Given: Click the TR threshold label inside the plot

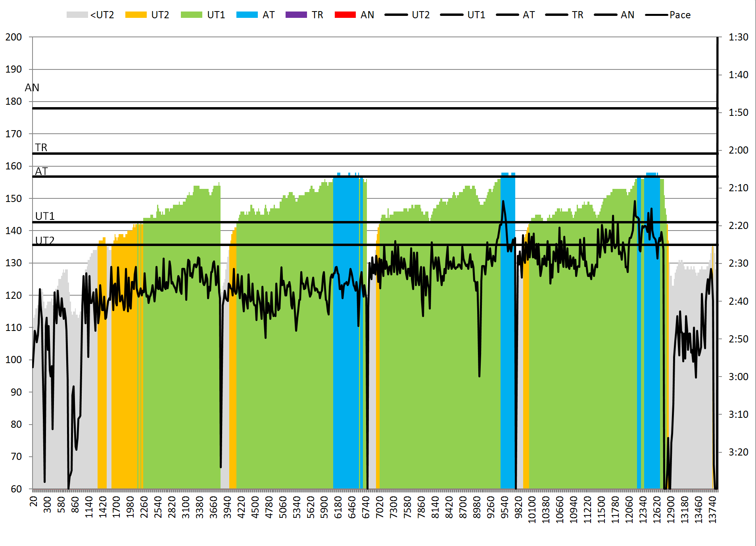Looking at the screenshot, I should click(x=41, y=148).
